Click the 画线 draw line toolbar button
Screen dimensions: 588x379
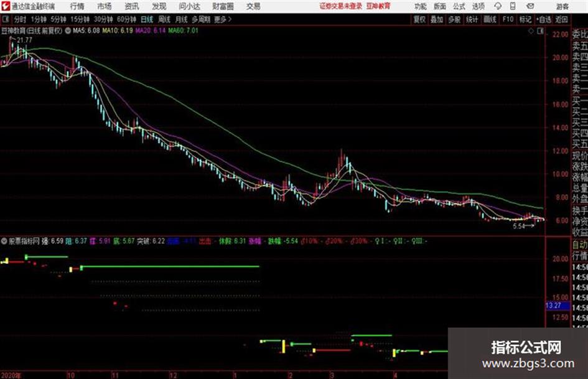(490, 19)
